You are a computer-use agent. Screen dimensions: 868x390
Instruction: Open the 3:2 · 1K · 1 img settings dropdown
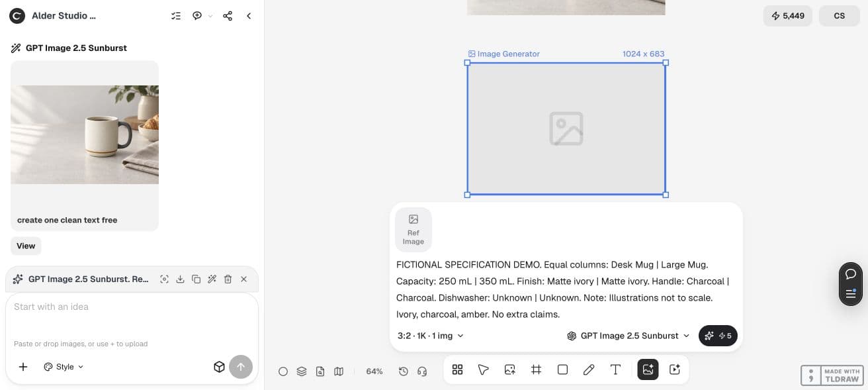pyautogui.click(x=431, y=336)
